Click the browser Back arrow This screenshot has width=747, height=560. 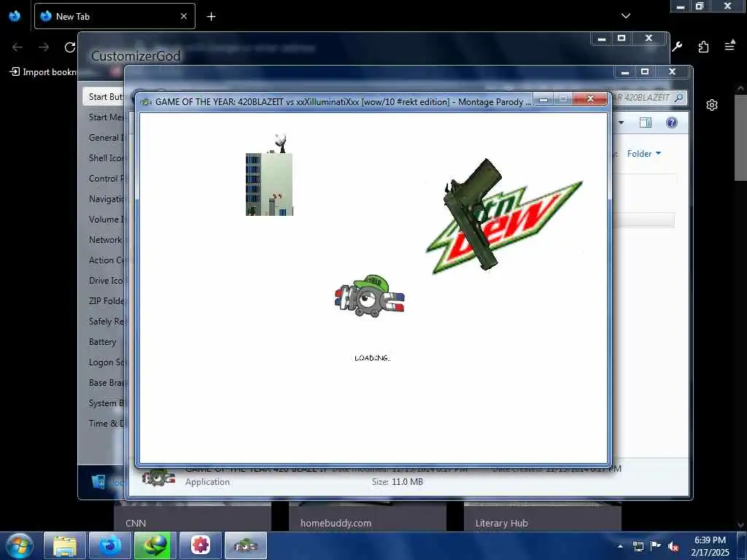tap(18, 47)
